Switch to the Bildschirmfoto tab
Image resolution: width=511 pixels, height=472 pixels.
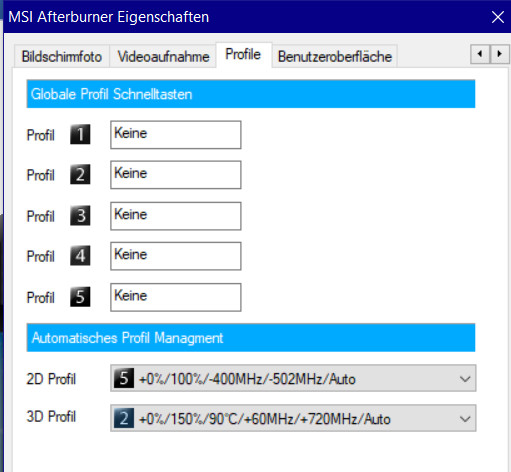(62, 57)
